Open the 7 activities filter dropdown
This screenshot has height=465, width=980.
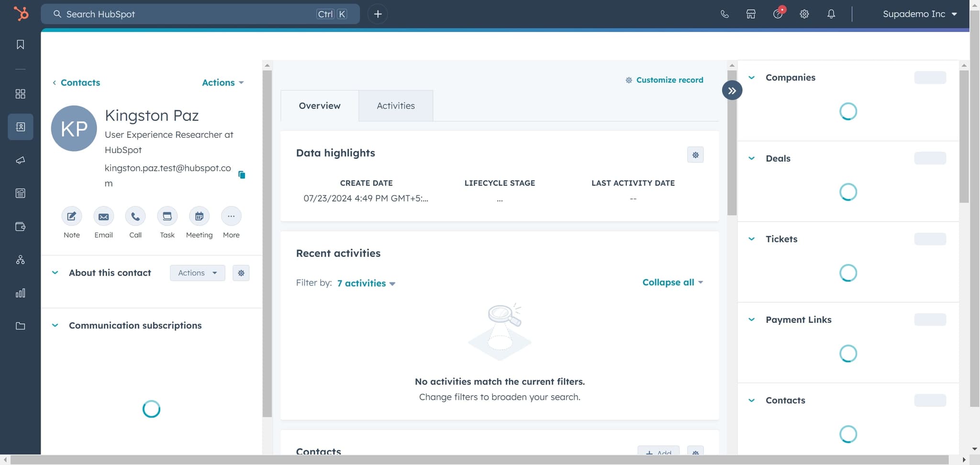[x=366, y=283]
